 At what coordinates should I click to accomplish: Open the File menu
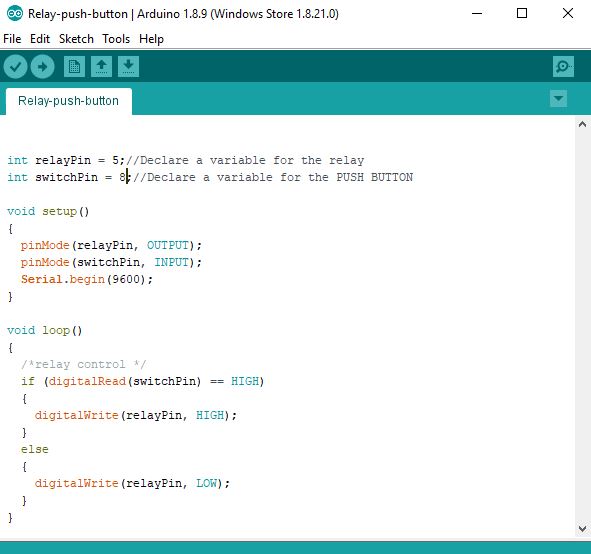pyautogui.click(x=12, y=39)
